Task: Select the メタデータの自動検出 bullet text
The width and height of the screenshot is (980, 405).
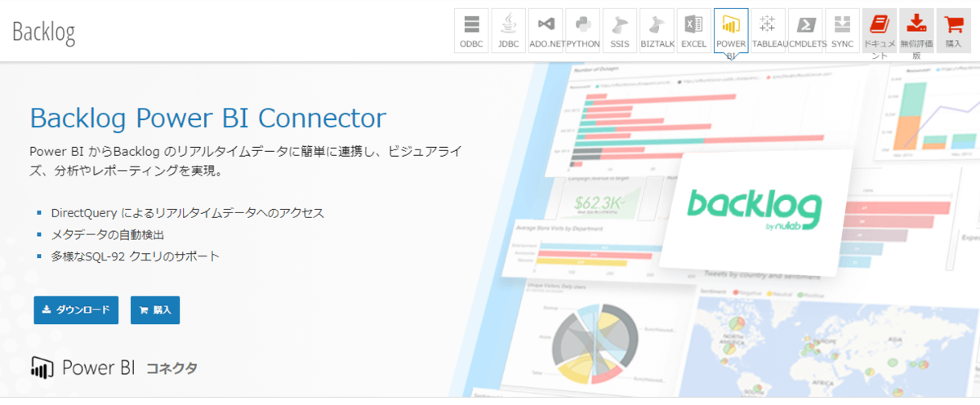Action: (108, 235)
